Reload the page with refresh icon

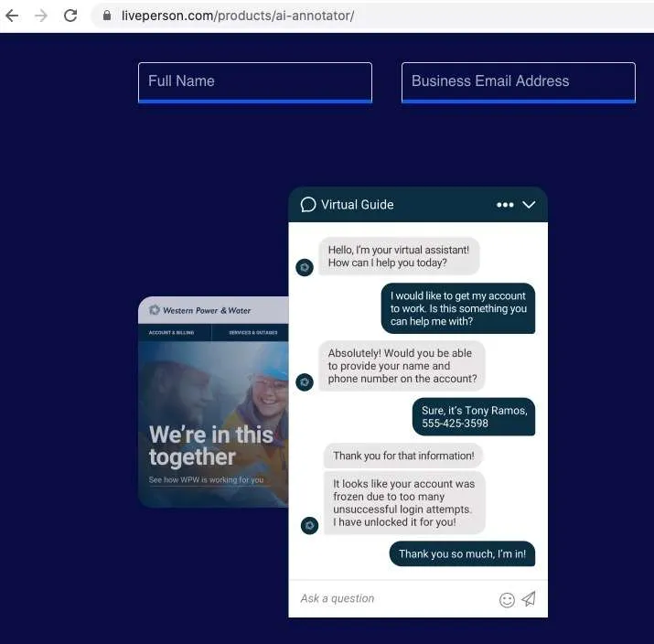pyautogui.click(x=70, y=16)
